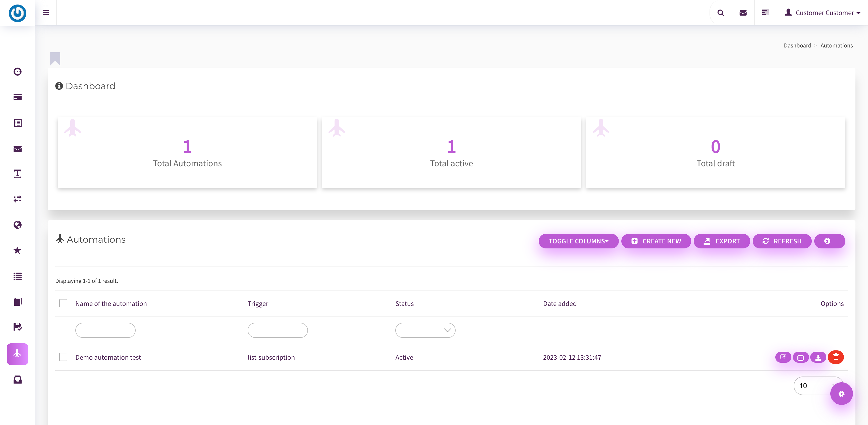Open the envelope messages icon in header
The image size is (868, 425).
coord(743,13)
